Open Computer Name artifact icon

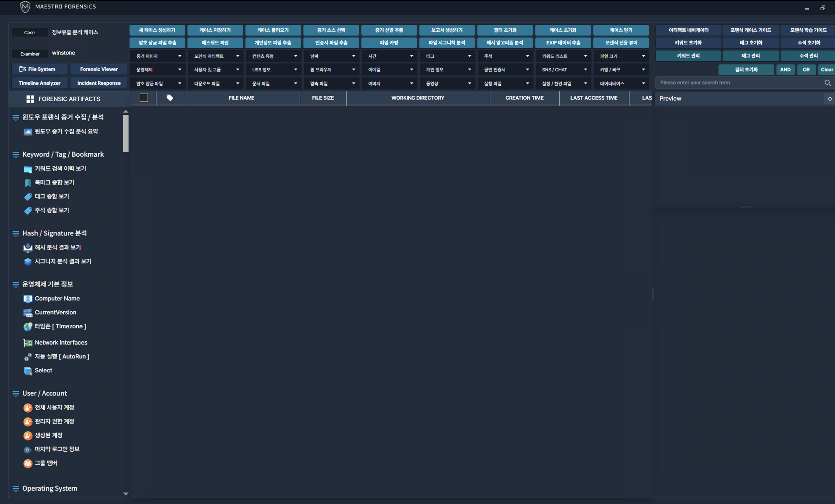pyautogui.click(x=28, y=299)
